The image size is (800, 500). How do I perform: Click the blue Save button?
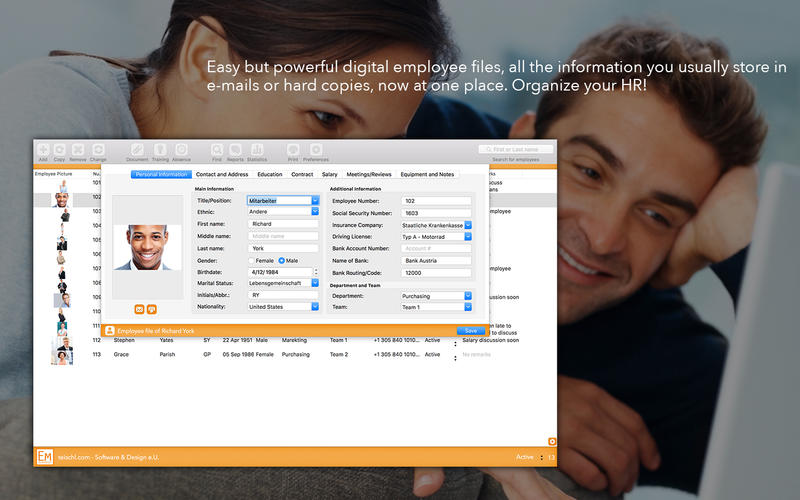click(470, 331)
